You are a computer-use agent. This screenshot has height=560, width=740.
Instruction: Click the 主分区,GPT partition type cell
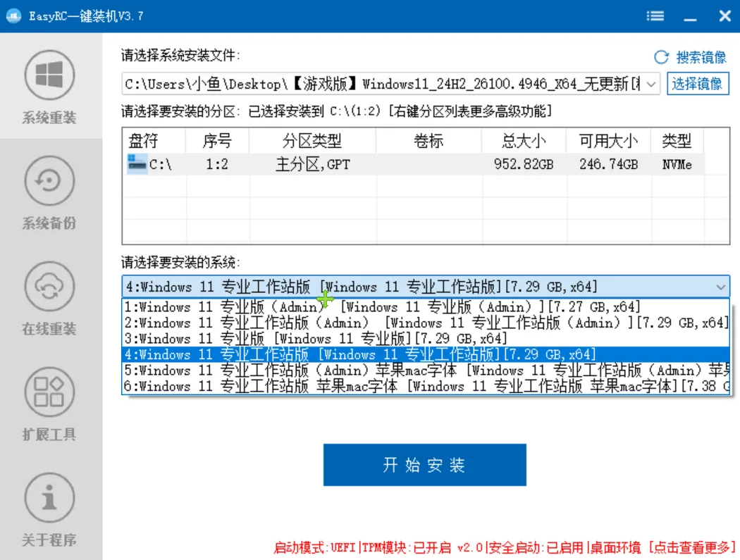tap(313, 164)
